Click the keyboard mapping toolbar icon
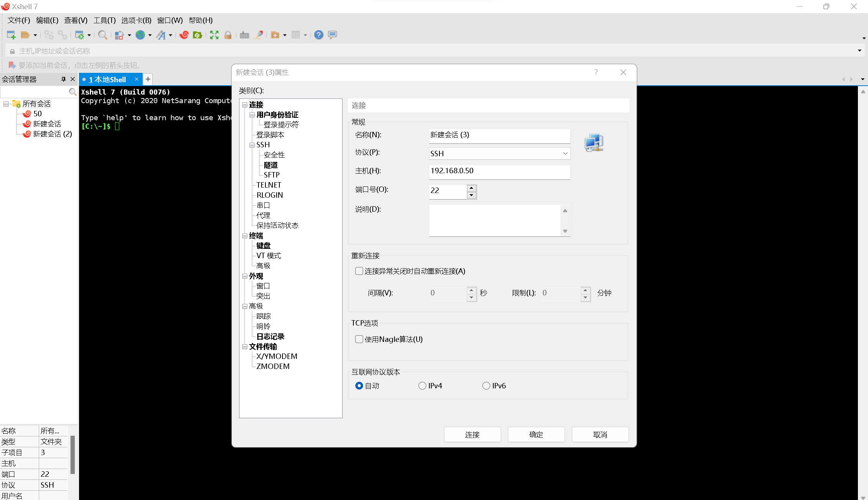868x500 pixels. [x=245, y=35]
